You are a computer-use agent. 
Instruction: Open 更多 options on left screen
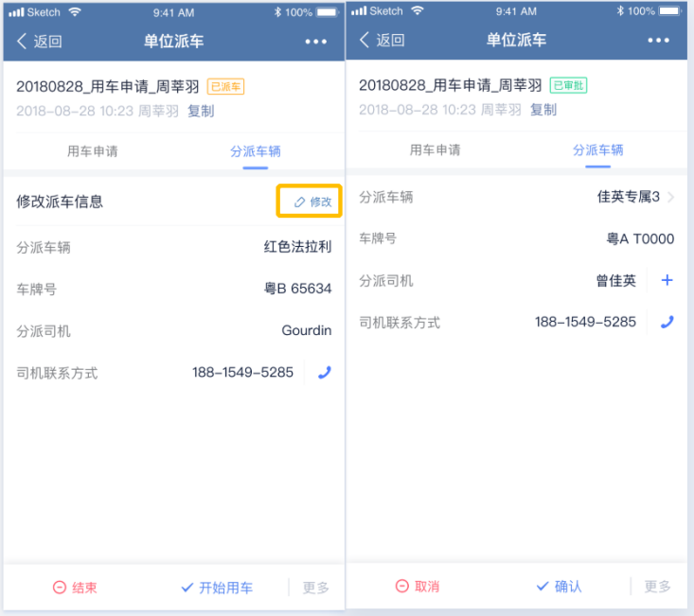tap(315, 588)
